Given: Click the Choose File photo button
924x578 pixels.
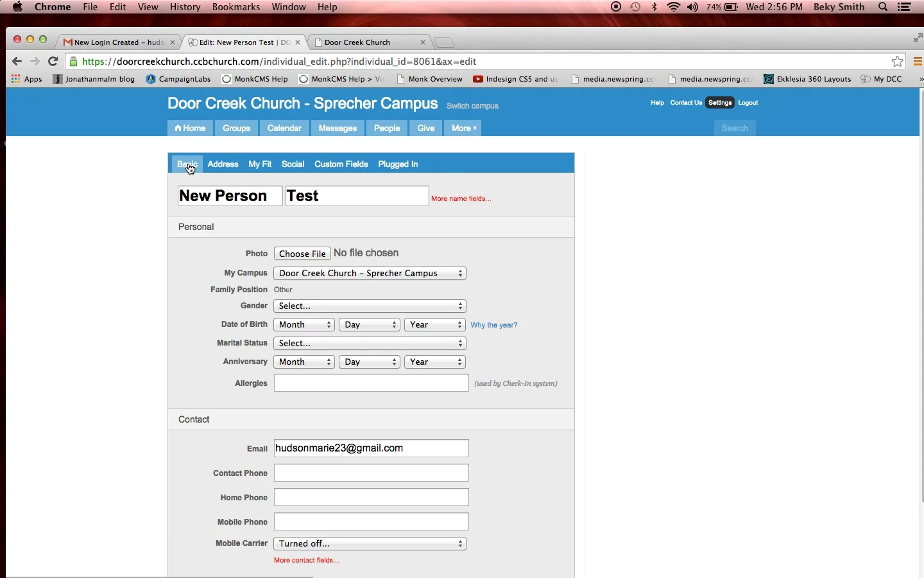Looking at the screenshot, I should tap(303, 254).
